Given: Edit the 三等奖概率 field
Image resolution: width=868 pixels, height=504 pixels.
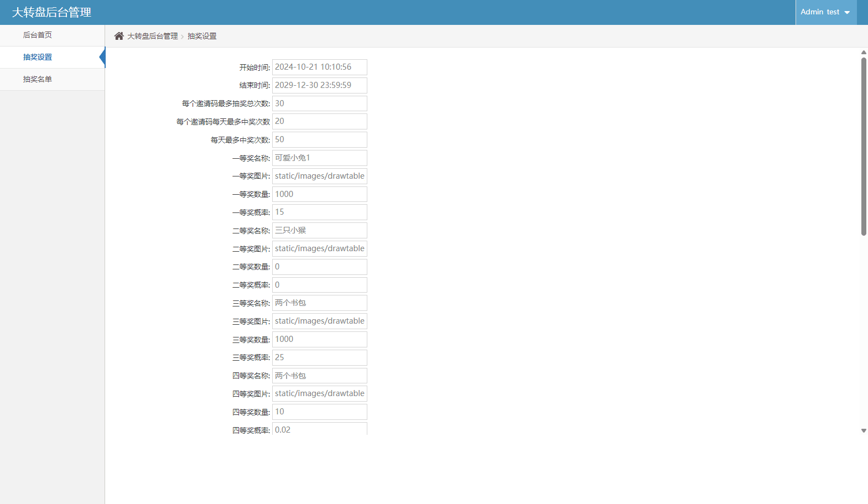Looking at the screenshot, I should click(320, 357).
